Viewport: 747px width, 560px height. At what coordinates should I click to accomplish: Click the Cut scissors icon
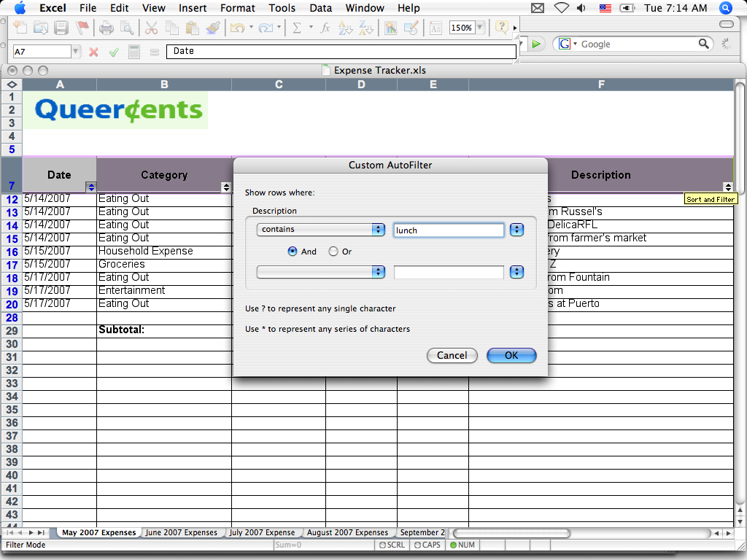(151, 28)
